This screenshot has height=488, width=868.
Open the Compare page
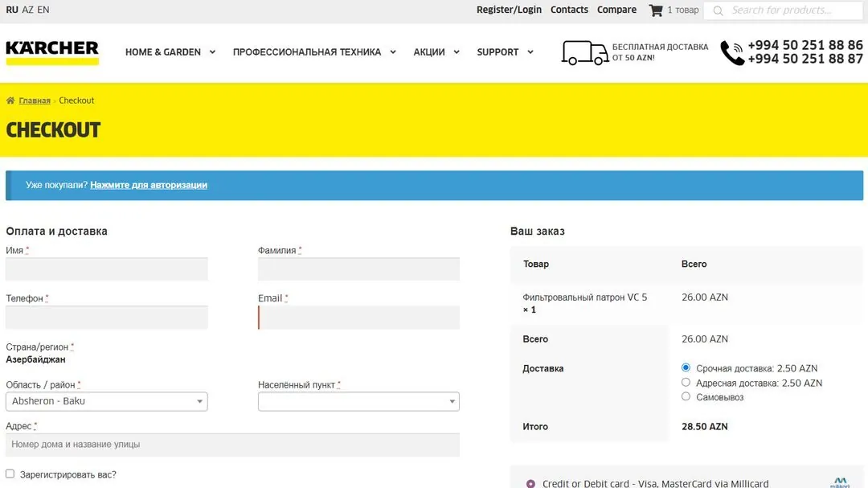[616, 10]
